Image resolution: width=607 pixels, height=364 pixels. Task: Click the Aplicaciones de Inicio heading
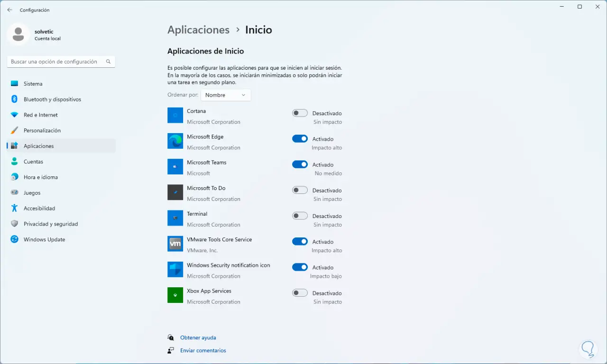[205, 51]
